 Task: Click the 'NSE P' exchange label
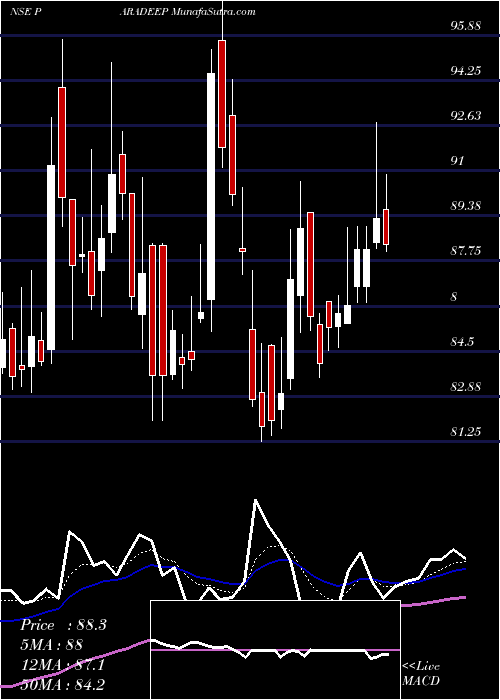(26, 12)
